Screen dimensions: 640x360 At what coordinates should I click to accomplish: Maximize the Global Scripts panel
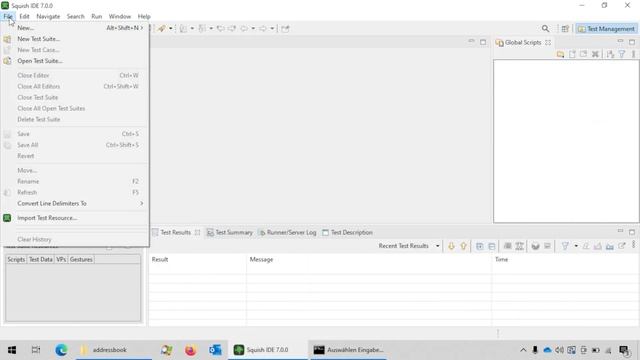click(x=632, y=42)
